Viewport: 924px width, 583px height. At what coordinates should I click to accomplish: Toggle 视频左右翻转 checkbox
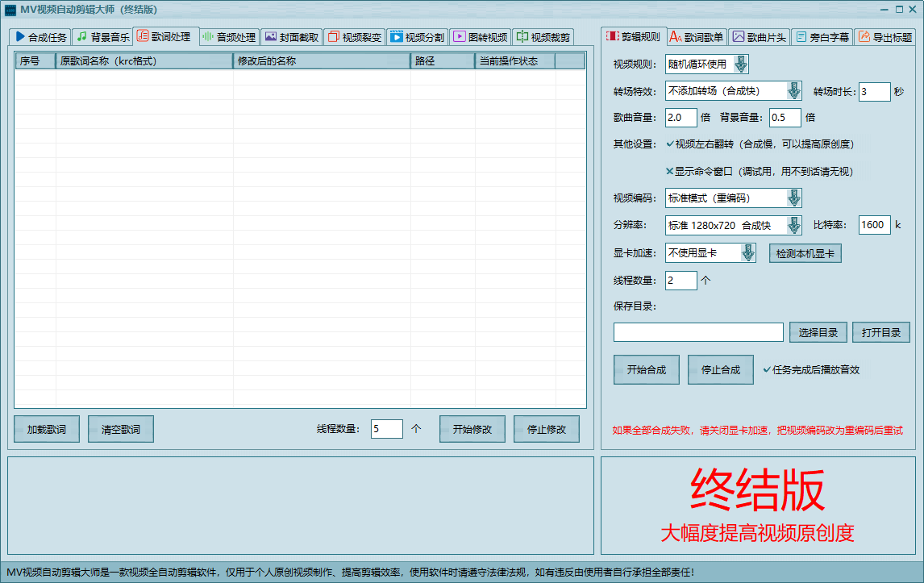[x=669, y=144]
